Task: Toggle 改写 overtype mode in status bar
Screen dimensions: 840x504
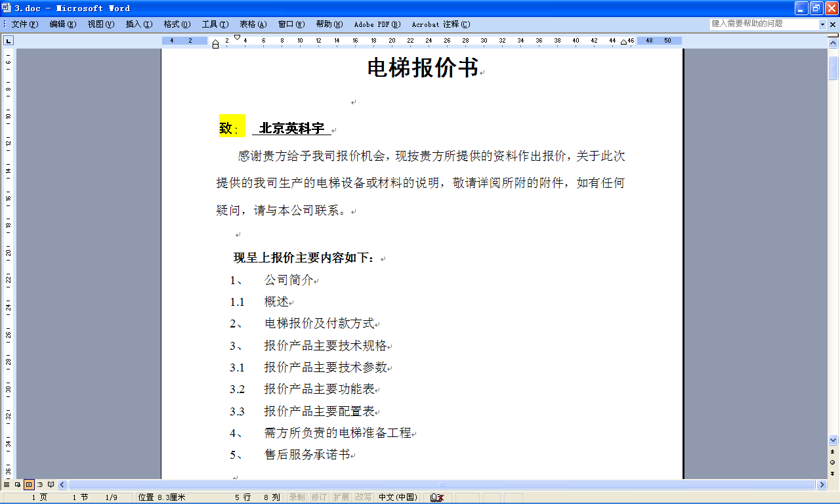Action: pos(364,497)
